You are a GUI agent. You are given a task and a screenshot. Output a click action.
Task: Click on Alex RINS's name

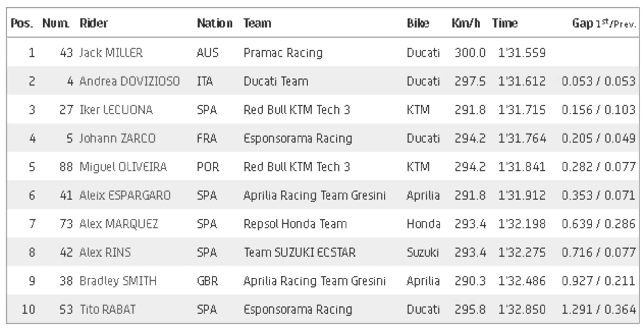[105, 252]
